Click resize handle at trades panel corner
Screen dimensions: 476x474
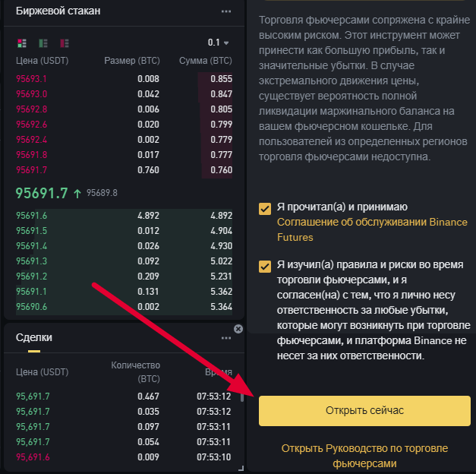pos(241,468)
